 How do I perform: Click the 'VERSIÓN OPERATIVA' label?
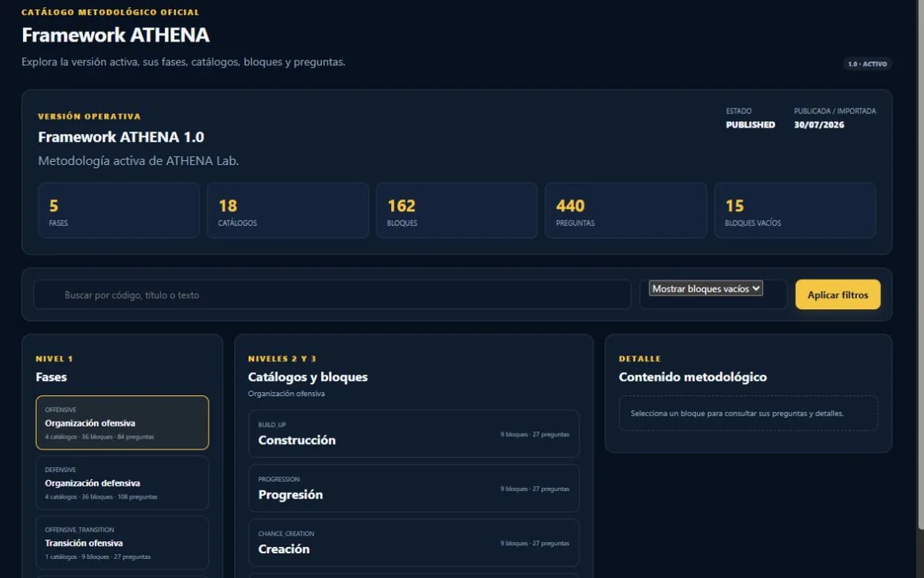tap(89, 116)
